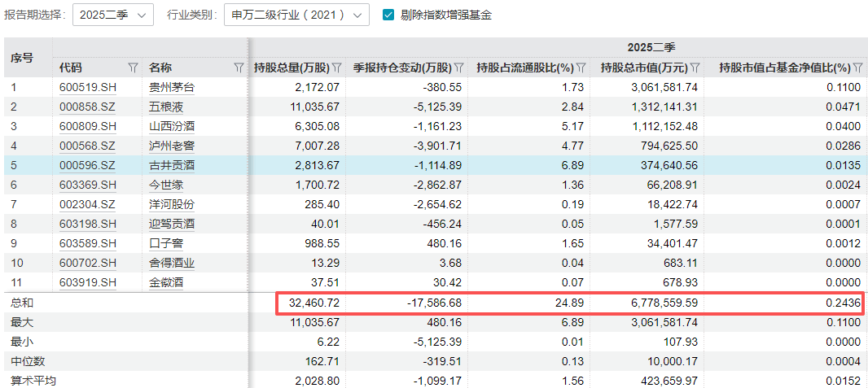Screen dimensions: 868x388
Task: Click the stock name 洋河股份
Action: [x=172, y=204]
